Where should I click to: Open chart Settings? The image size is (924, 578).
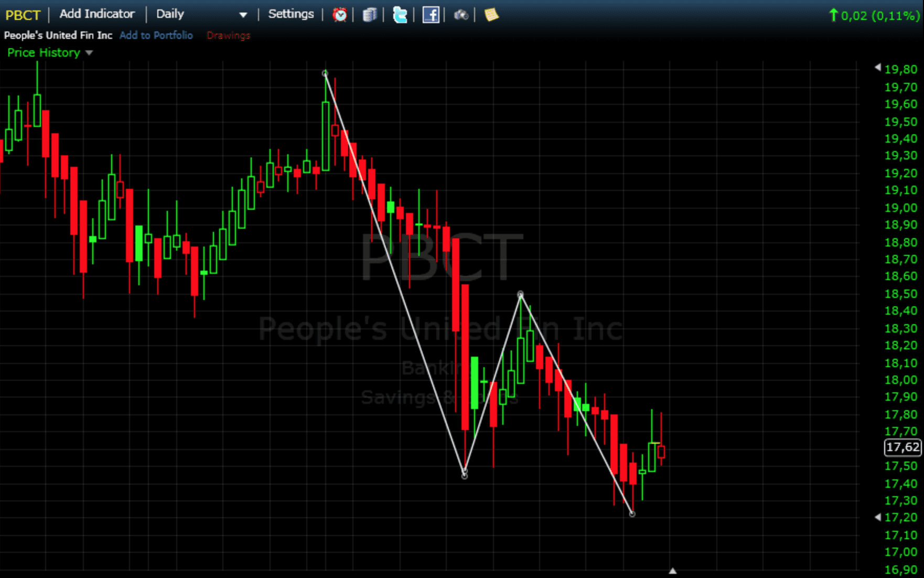[291, 14]
